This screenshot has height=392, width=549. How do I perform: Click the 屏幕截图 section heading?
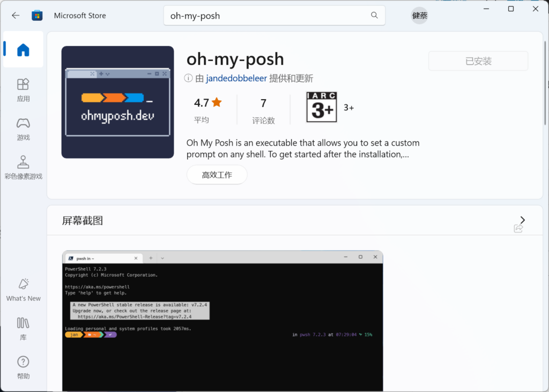click(82, 221)
